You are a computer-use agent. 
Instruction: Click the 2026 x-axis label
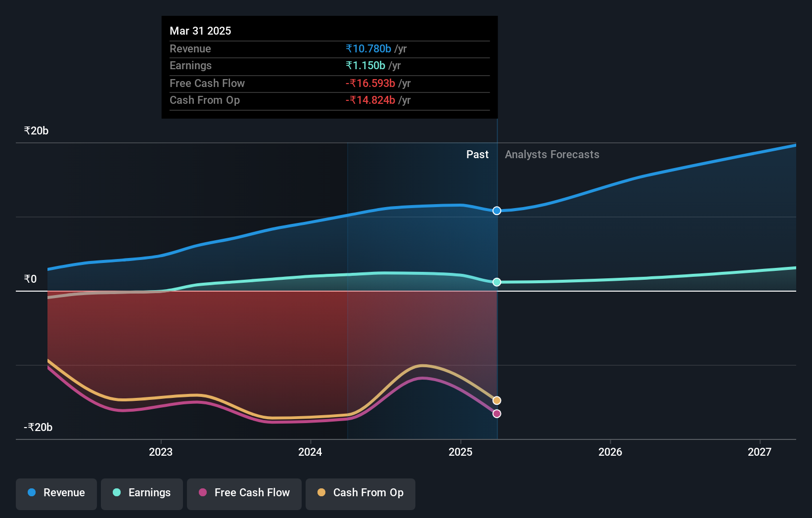[610, 452]
